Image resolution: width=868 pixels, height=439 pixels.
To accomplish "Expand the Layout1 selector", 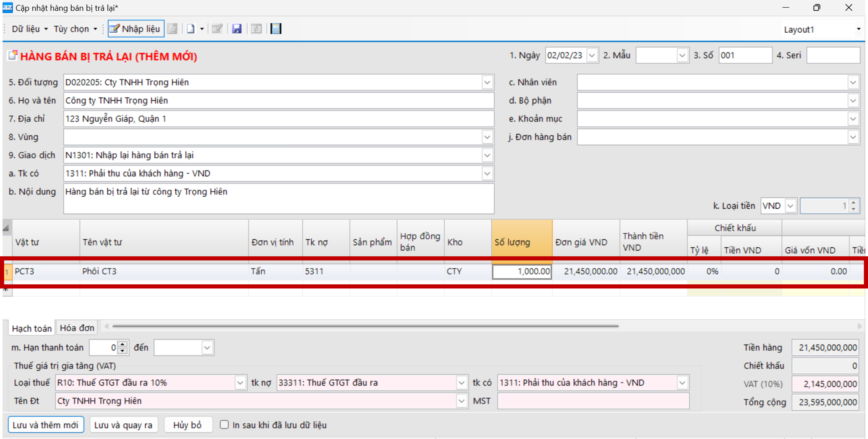I will (x=858, y=29).
